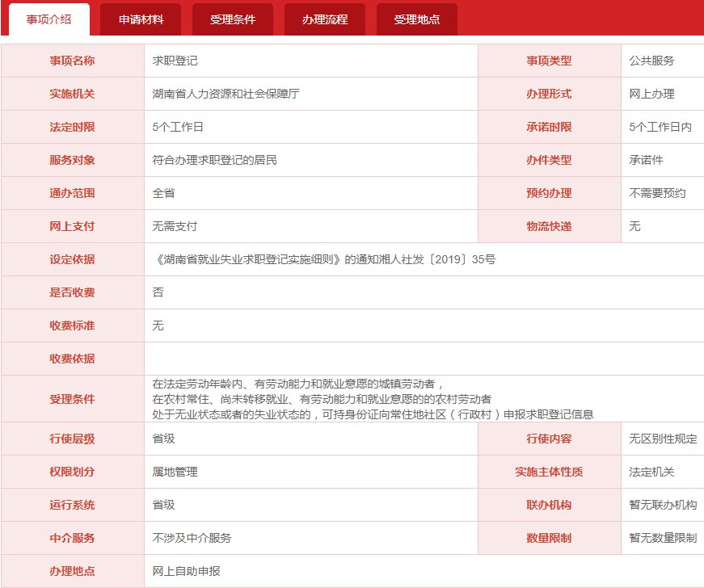Click the 承诺时限 label cell

click(x=549, y=127)
